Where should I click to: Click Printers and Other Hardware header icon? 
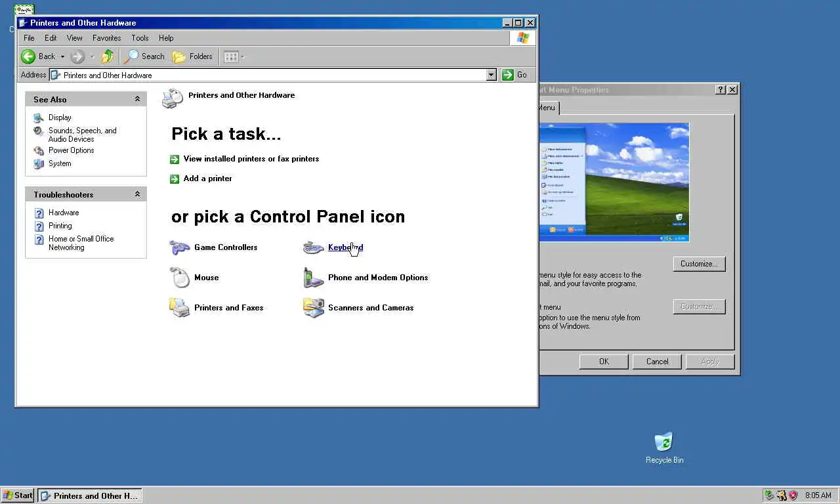point(173,98)
